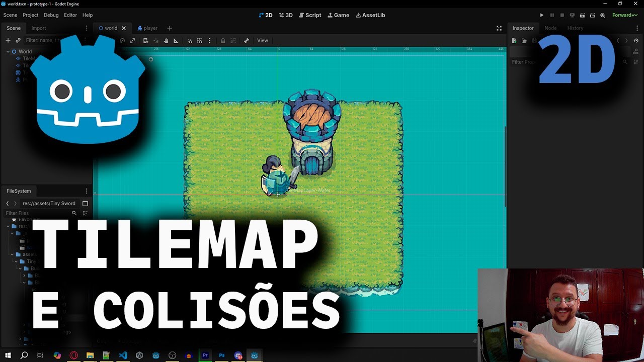This screenshot has height=362, width=644.
Task: Open the Forward+ renderer dropdown
Action: coord(625,15)
